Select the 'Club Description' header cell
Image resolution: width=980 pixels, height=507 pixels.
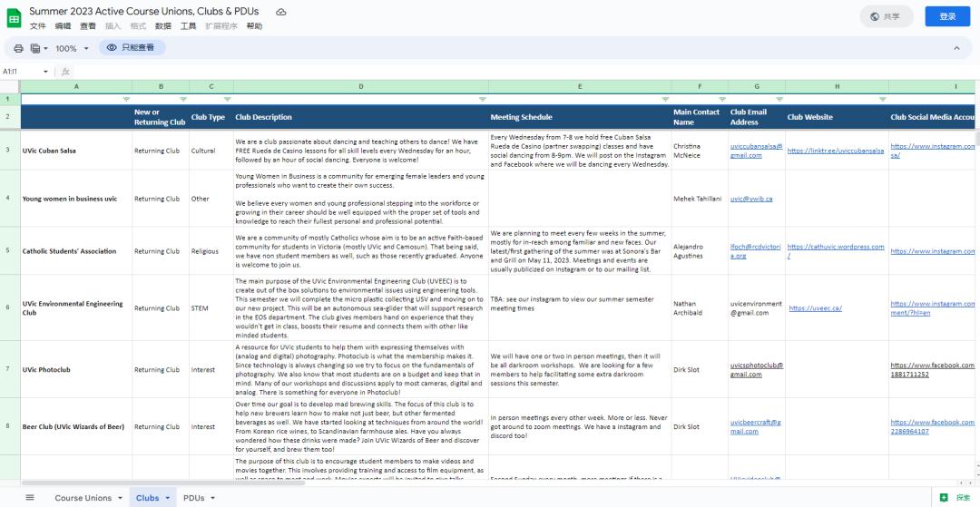point(360,117)
